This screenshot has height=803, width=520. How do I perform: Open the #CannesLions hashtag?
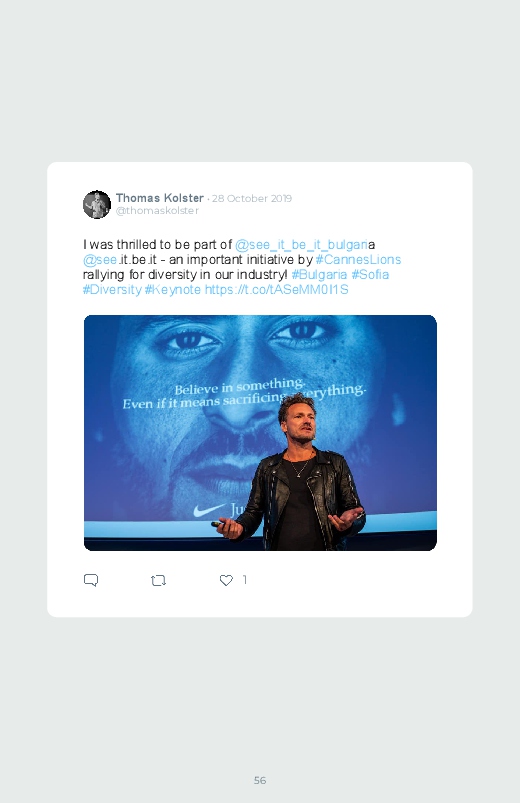point(358,260)
